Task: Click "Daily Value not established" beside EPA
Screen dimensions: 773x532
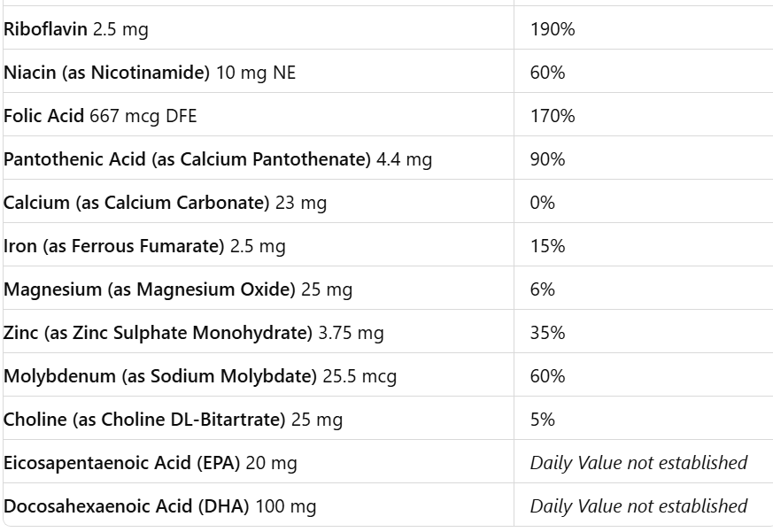Action: pos(638,463)
